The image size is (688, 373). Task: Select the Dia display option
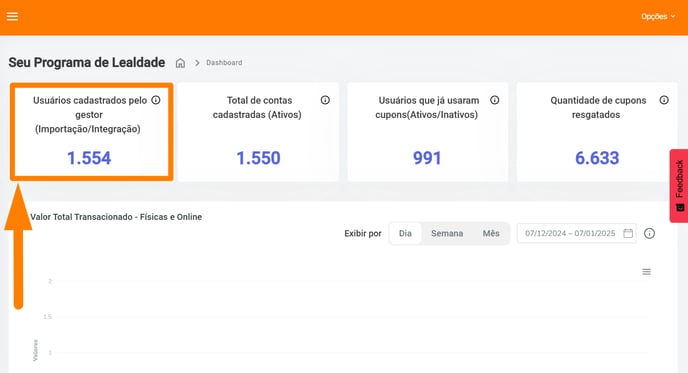405,233
